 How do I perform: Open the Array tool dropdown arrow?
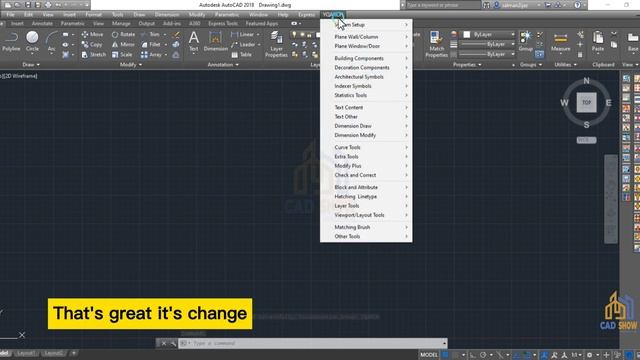[166, 55]
